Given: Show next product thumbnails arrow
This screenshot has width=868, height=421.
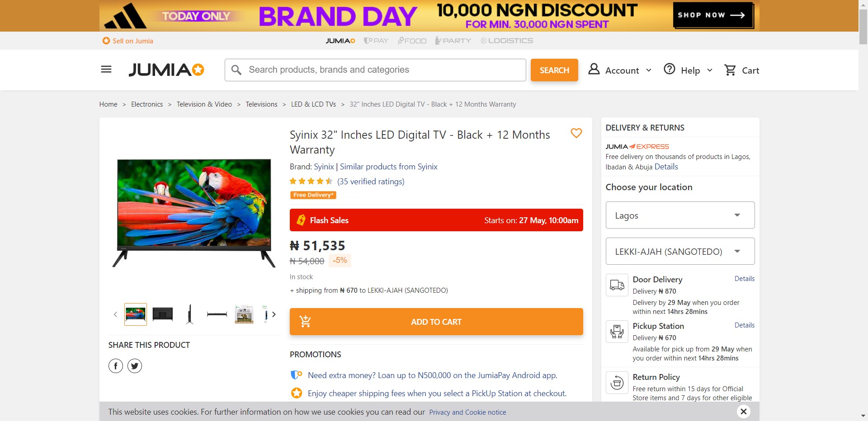Looking at the screenshot, I should coord(274,314).
